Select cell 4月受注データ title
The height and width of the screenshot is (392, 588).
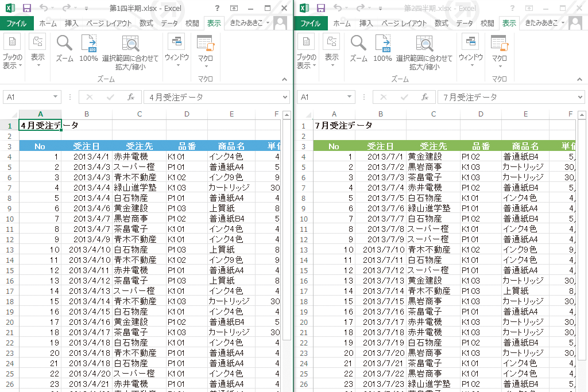pyautogui.click(x=40, y=126)
